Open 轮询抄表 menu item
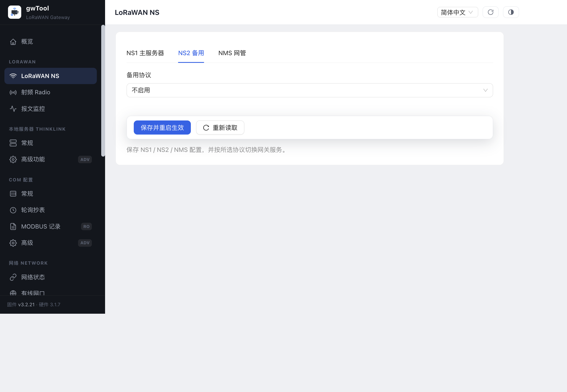This screenshot has width=567, height=392. pyautogui.click(x=50, y=210)
